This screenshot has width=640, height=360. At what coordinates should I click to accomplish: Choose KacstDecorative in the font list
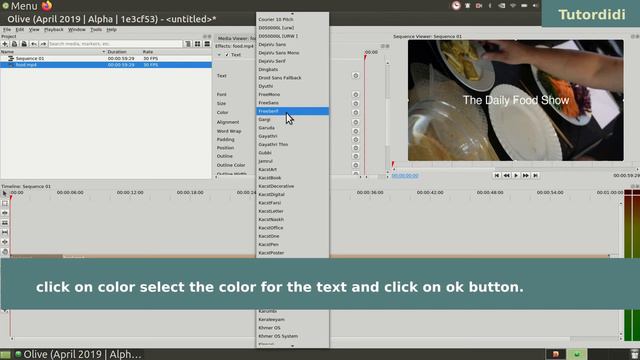coord(292,186)
